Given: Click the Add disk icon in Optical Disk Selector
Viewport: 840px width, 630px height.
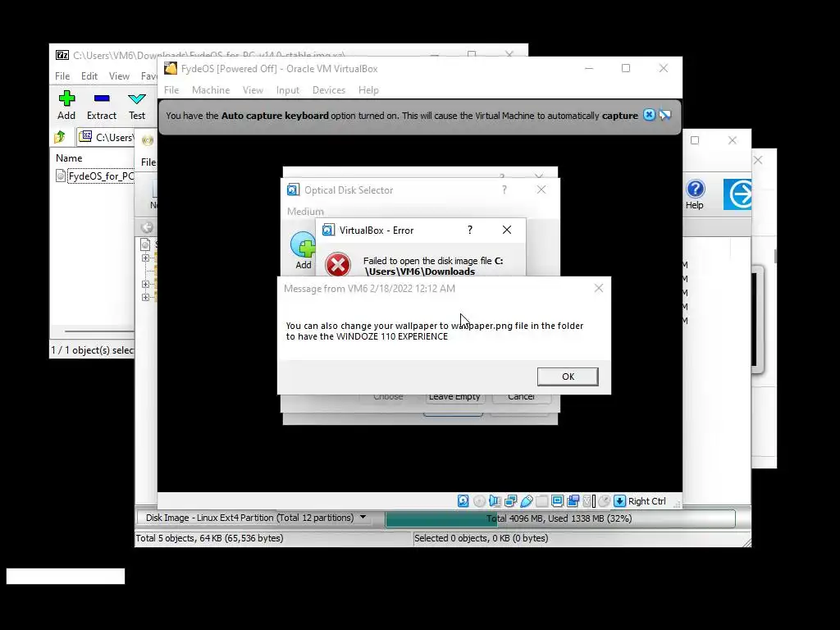Looking at the screenshot, I should point(304,245).
